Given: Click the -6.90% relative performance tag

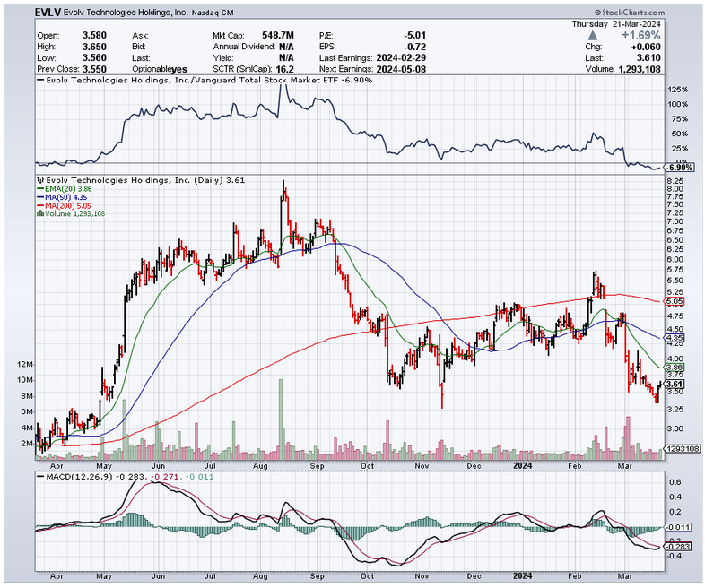Looking at the screenshot, I should (678, 168).
